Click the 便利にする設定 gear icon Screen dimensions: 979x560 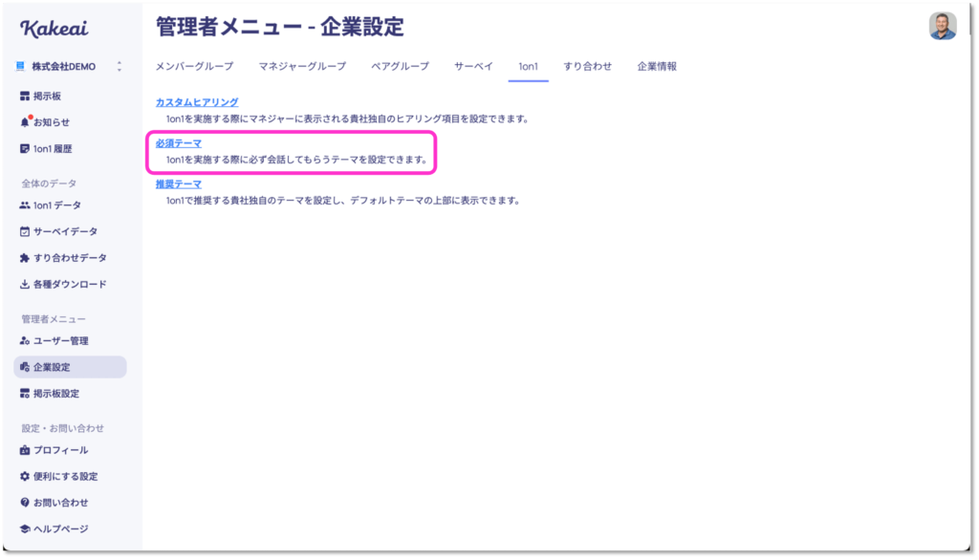pyautogui.click(x=24, y=476)
